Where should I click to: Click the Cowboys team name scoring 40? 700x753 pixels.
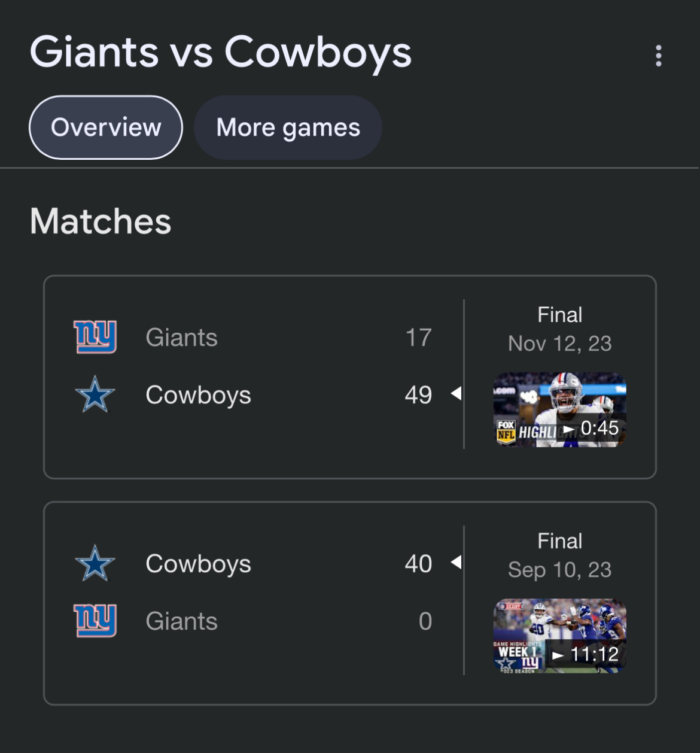pyautogui.click(x=198, y=564)
